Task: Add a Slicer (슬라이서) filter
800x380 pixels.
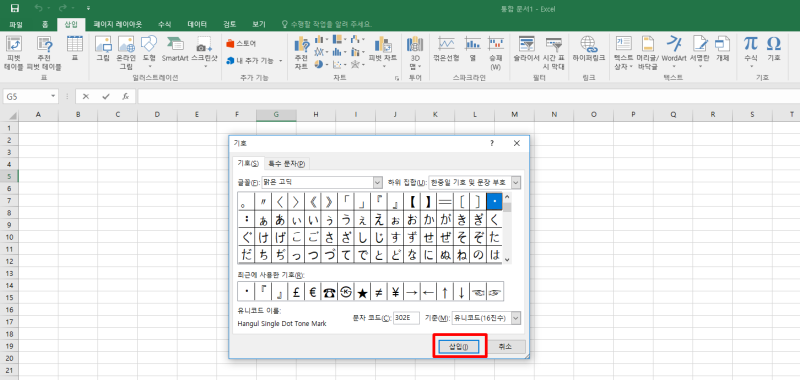Action: 526,49
